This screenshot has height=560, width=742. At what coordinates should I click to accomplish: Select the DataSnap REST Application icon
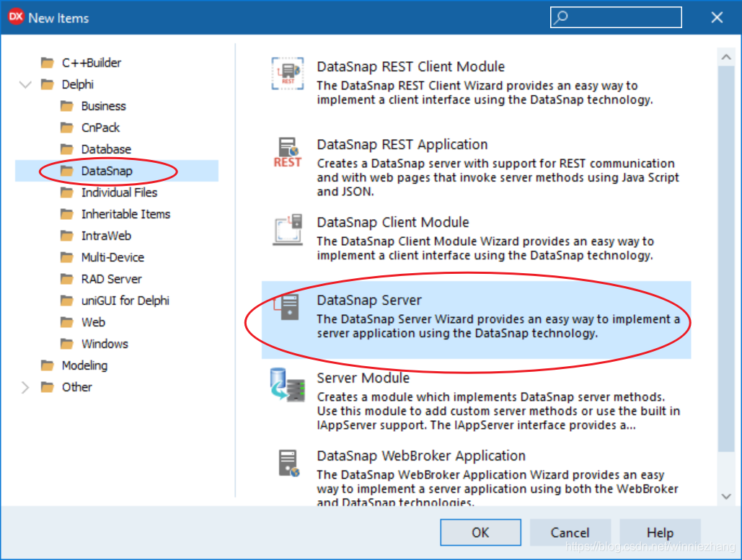pos(288,151)
